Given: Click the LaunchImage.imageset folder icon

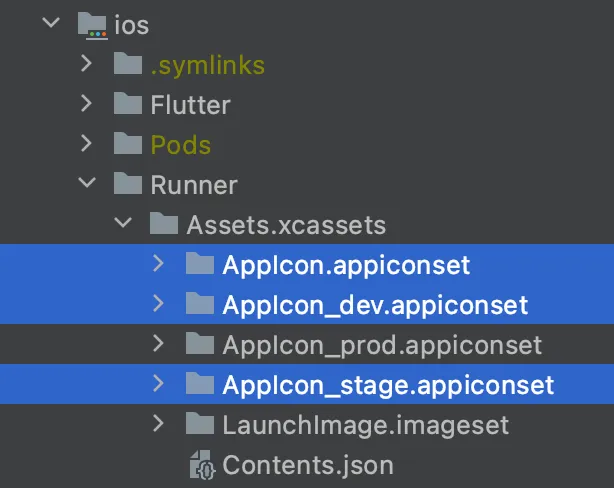Looking at the screenshot, I should point(200,424).
